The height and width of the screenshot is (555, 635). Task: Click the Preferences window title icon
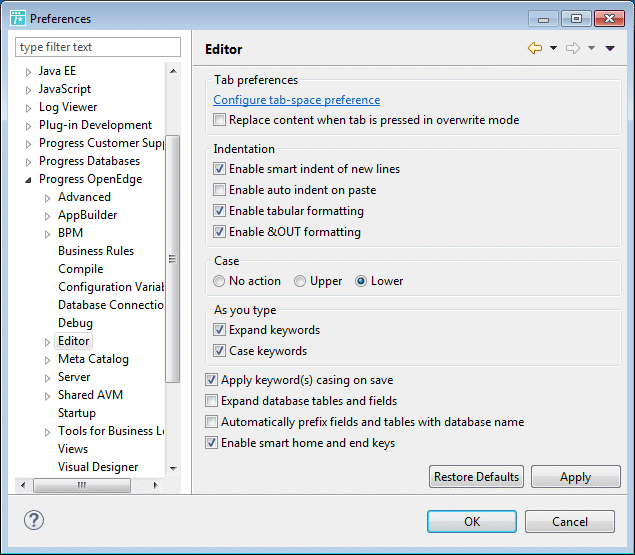pyautogui.click(x=18, y=19)
